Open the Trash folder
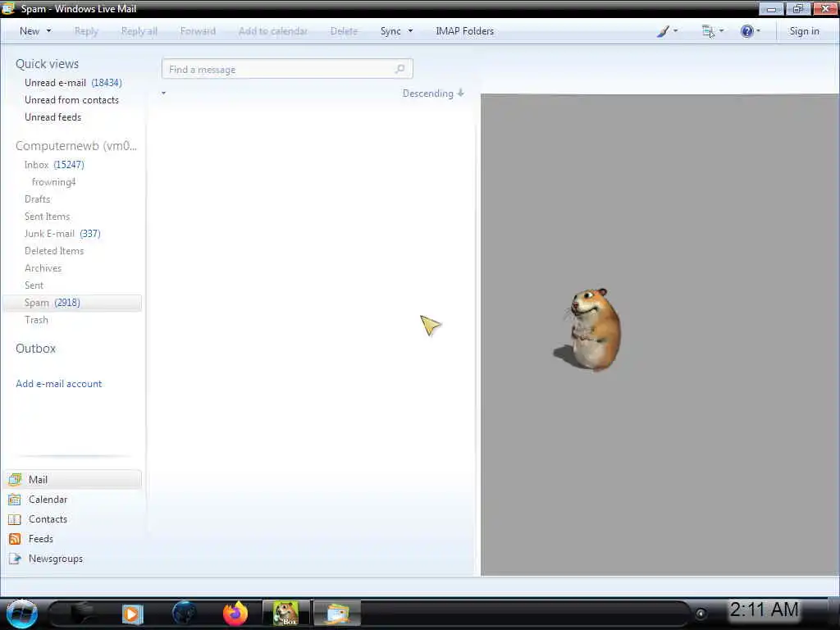This screenshot has height=630, width=840. (x=36, y=320)
